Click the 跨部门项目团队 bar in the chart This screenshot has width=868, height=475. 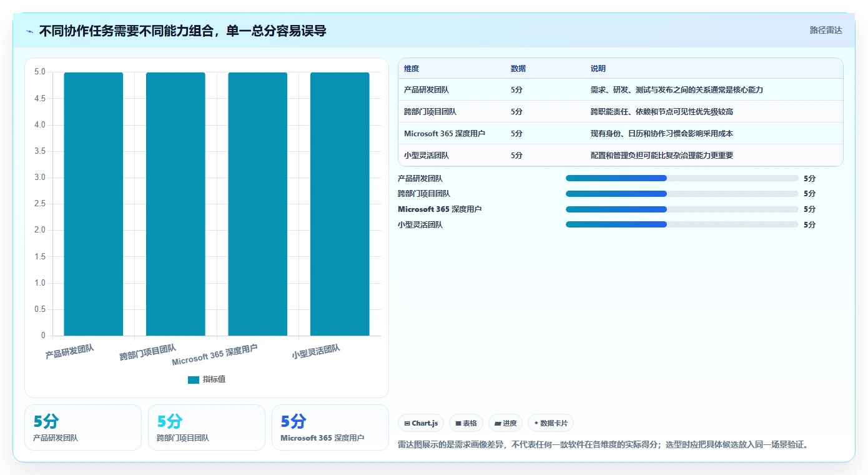tap(175, 204)
